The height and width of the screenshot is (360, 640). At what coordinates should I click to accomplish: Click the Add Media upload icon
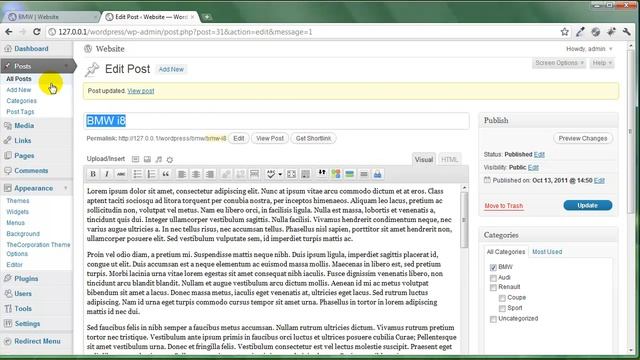tap(170, 160)
